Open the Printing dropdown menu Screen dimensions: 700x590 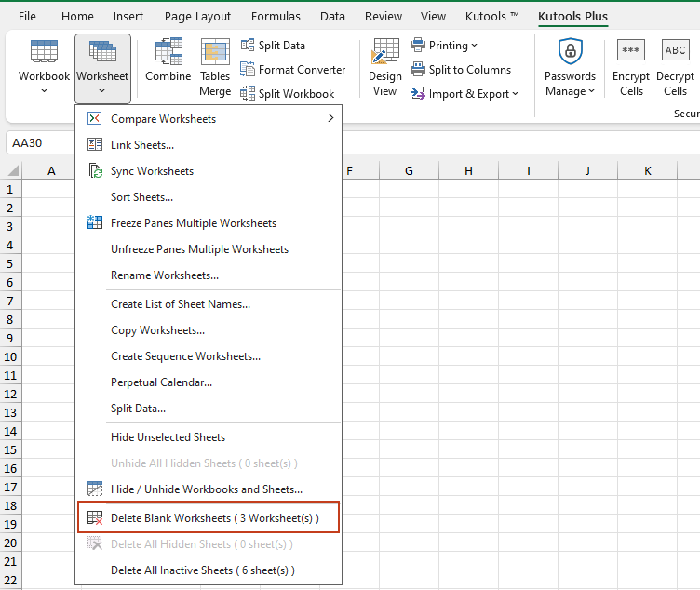(444, 46)
